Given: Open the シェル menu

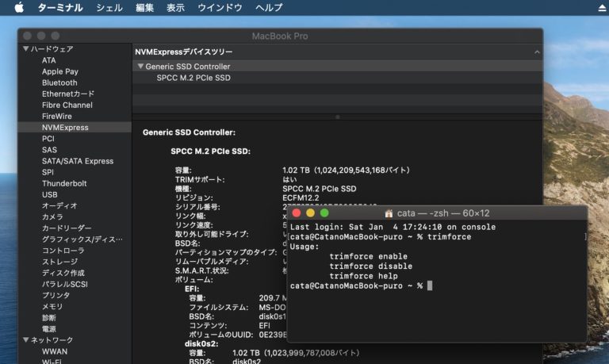Looking at the screenshot, I should [x=109, y=8].
